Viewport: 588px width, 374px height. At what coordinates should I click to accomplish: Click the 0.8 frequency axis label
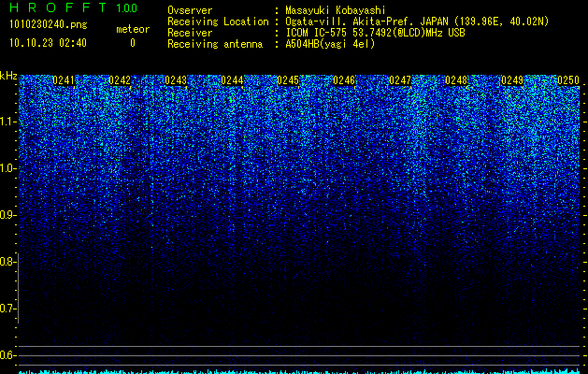click(7, 262)
